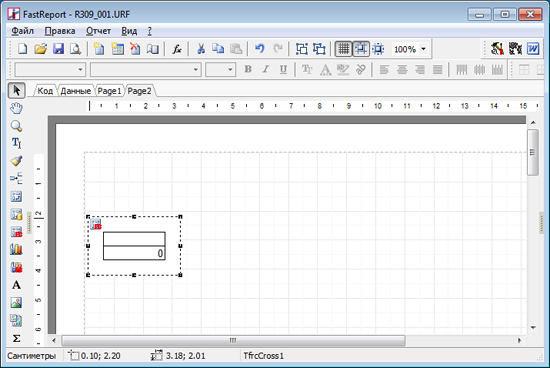
Task: Ungroup selected objects icon
Action: [319, 49]
